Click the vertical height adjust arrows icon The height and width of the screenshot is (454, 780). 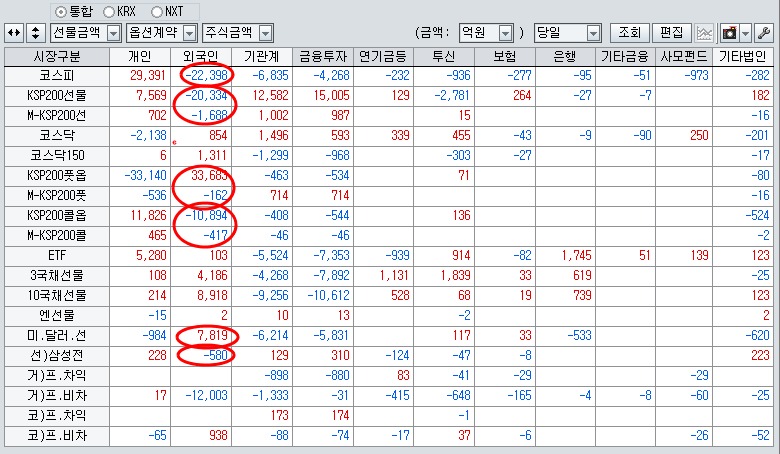(x=34, y=33)
